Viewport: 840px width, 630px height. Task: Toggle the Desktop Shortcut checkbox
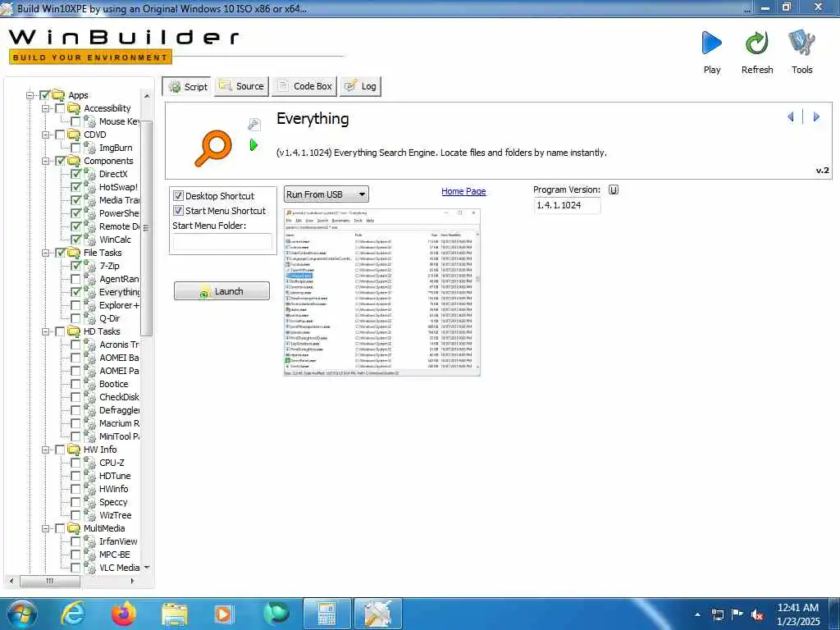(178, 196)
